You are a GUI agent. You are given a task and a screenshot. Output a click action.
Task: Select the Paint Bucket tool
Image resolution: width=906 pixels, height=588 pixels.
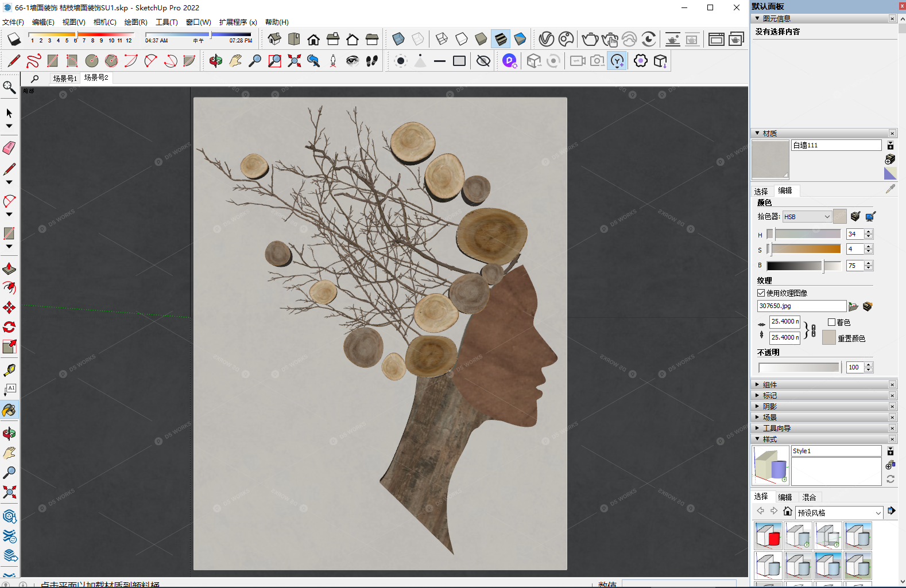(x=9, y=410)
